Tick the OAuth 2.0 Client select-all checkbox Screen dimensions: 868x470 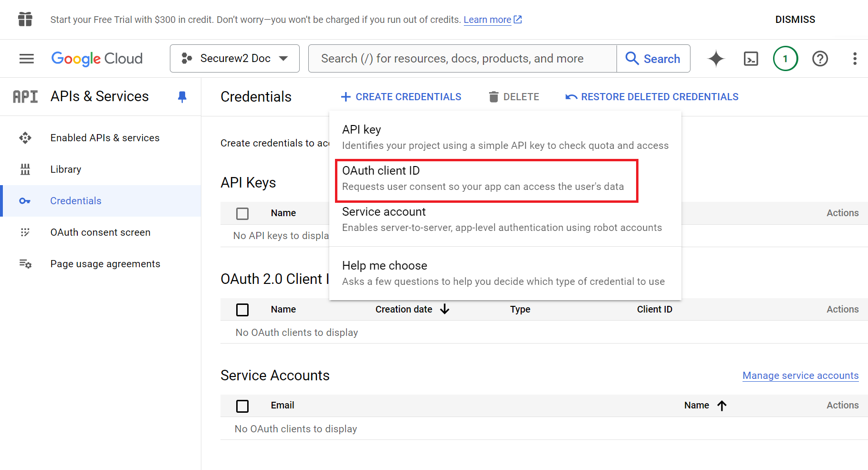242,310
